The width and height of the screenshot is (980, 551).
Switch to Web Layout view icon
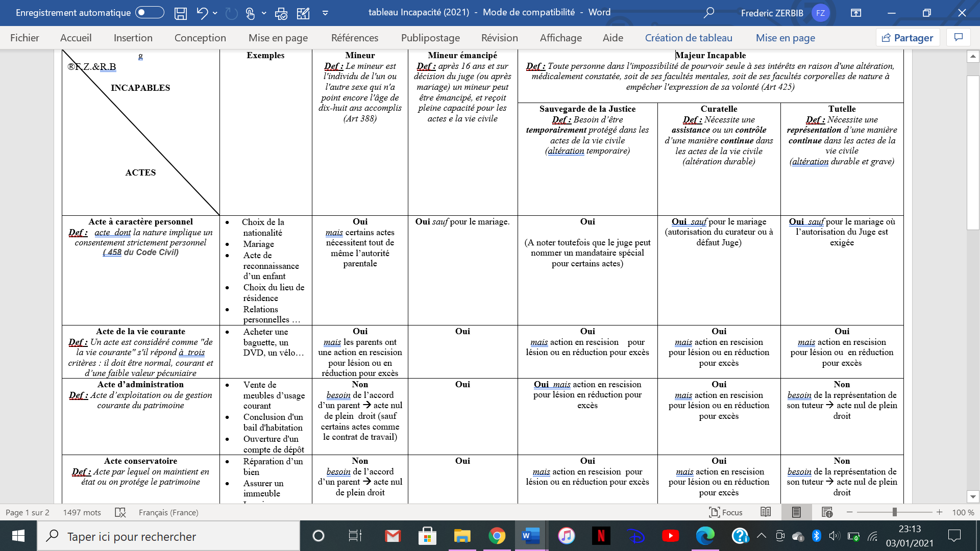(827, 512)
